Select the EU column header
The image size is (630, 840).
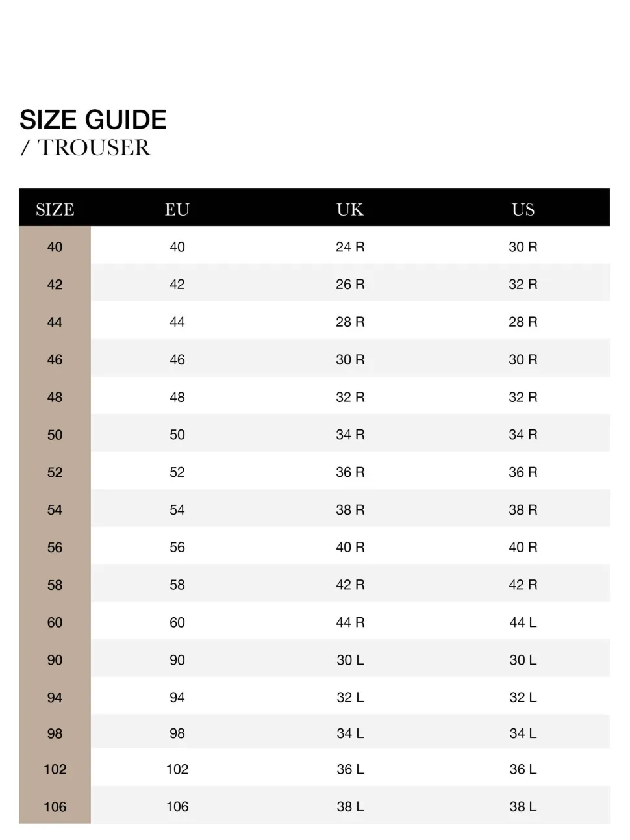click(x=177, y=209)
